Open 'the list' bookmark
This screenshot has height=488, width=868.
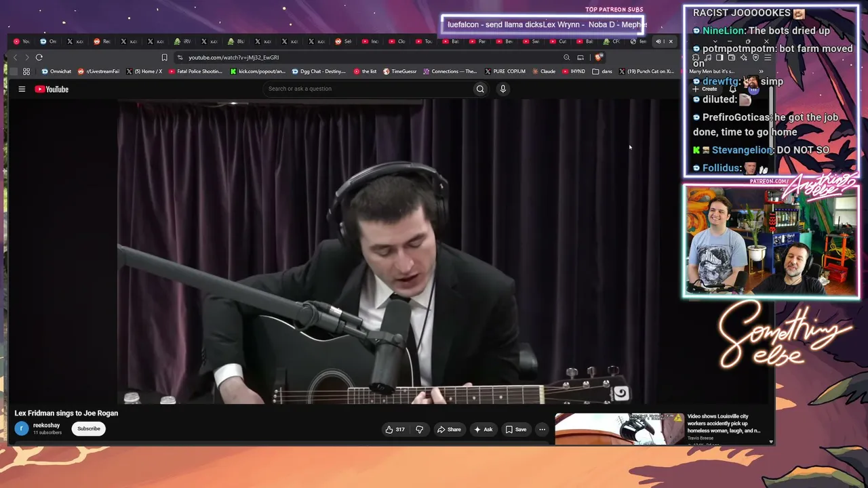[x=365, y=71]
